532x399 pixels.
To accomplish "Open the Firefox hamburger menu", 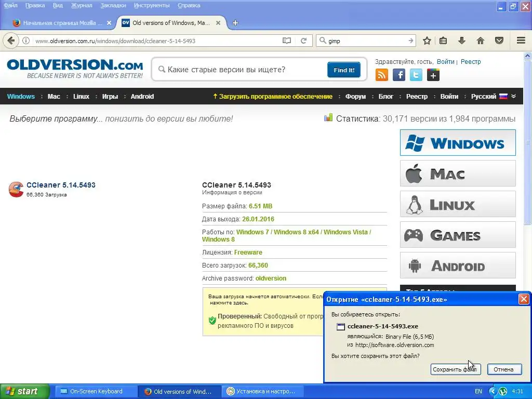I will point(521,41).
